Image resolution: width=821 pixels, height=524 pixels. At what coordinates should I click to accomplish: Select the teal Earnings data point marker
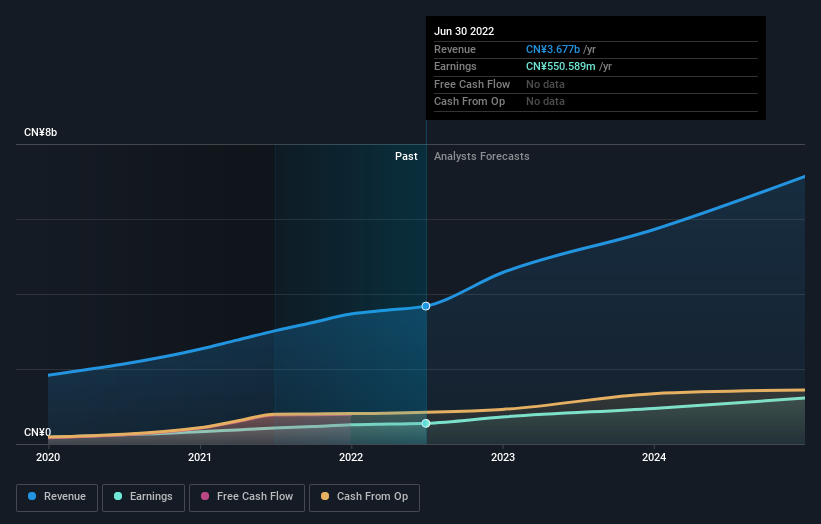(426, 423)
